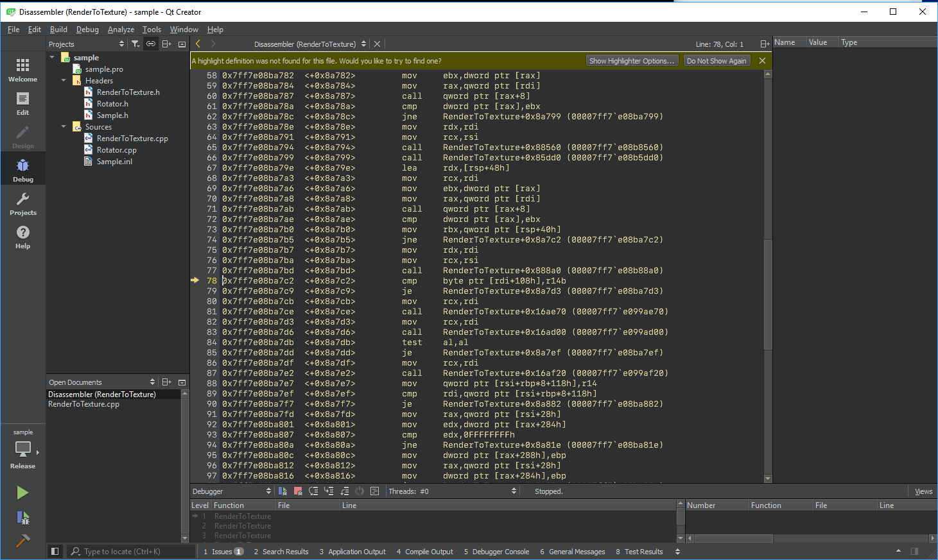Collapse the sample project node
This screenshot has height=560, width=938.
pos(53,57)
